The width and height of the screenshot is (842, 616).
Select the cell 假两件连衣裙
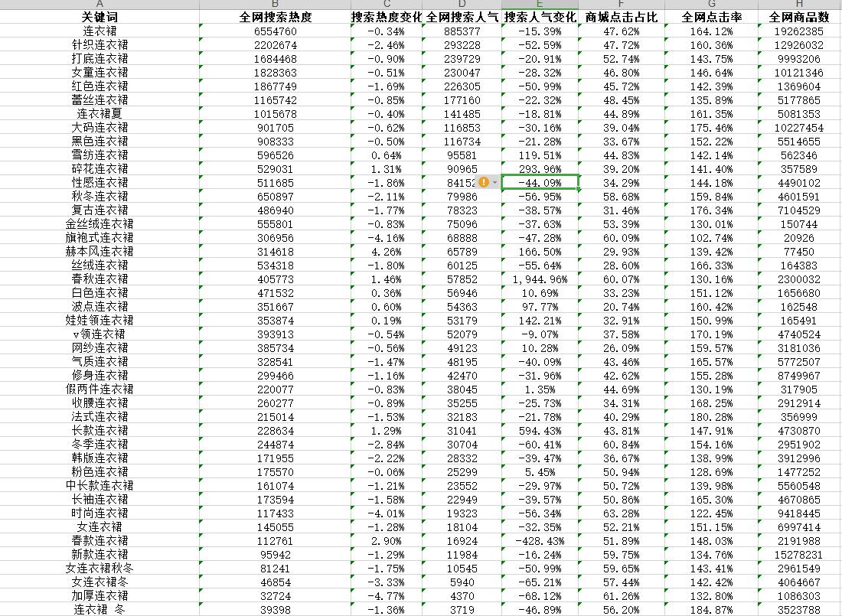pos(100,389)
